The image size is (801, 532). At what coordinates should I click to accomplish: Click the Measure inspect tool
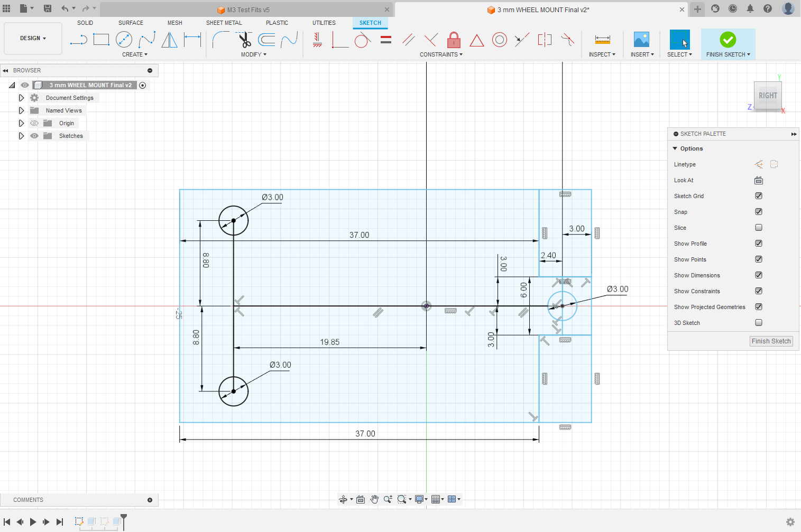(x=602, y=40)
